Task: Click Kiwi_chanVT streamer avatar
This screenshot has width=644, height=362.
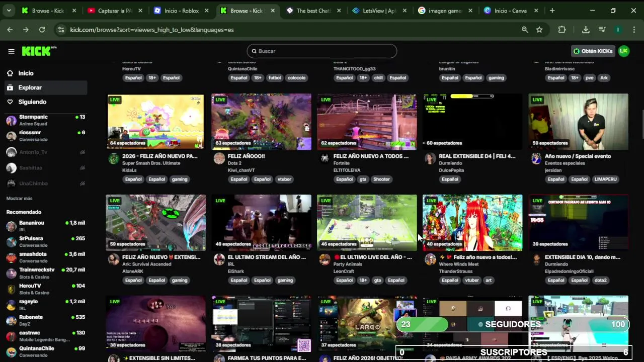Action: [x=219, y=159]
